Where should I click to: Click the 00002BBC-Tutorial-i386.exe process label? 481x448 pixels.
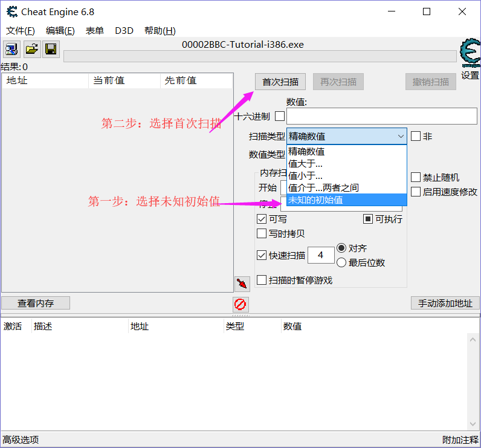243,45
